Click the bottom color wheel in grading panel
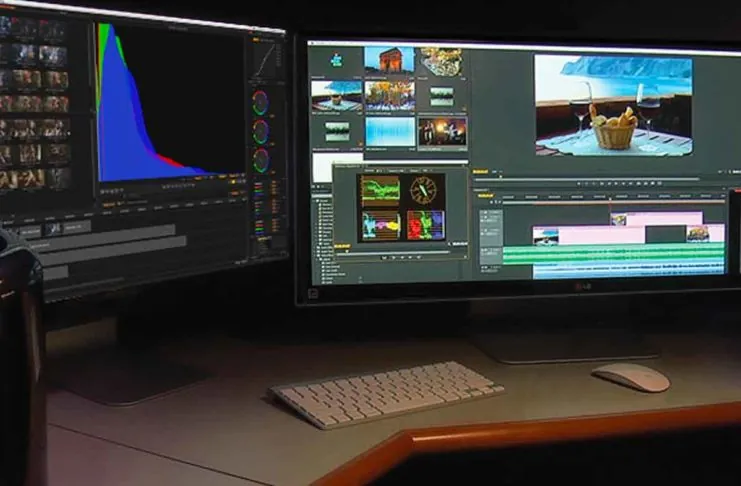Viewport: 741px width, 486px height. tap(261, 160)
